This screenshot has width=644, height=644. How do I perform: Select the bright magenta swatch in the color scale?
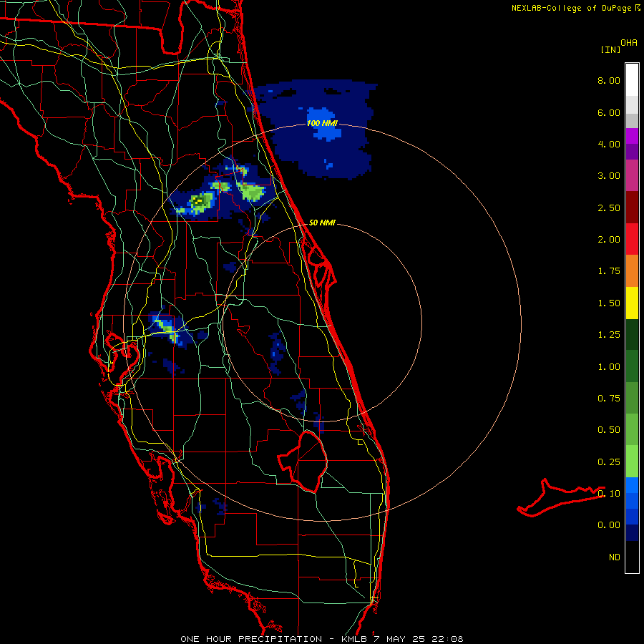pos(632,136)
